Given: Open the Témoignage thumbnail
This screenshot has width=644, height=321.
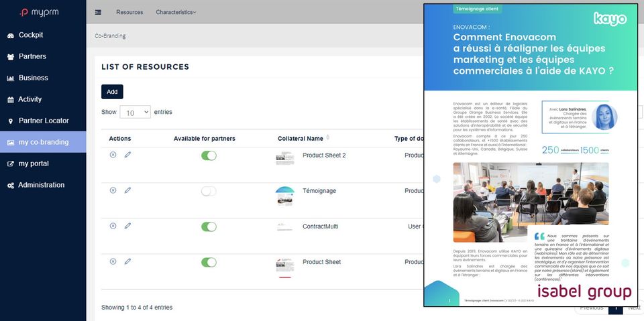Looking at the screenshot, I should pos(285,196).
